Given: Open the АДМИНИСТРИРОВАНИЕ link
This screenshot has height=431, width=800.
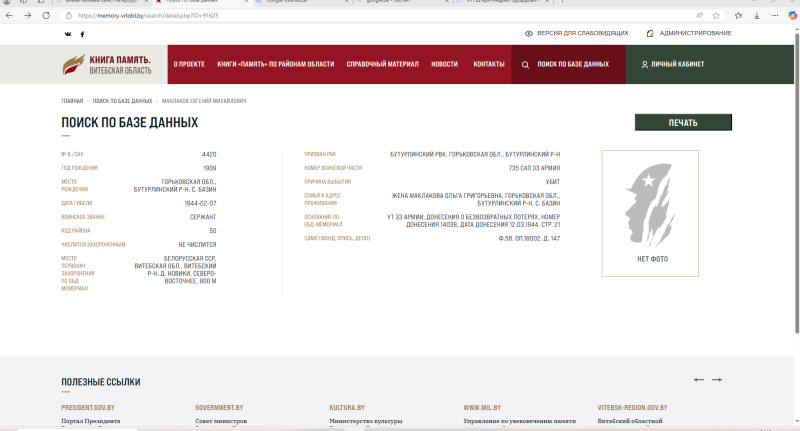Looking at the screenshot, I should click(x=695, y=33).
